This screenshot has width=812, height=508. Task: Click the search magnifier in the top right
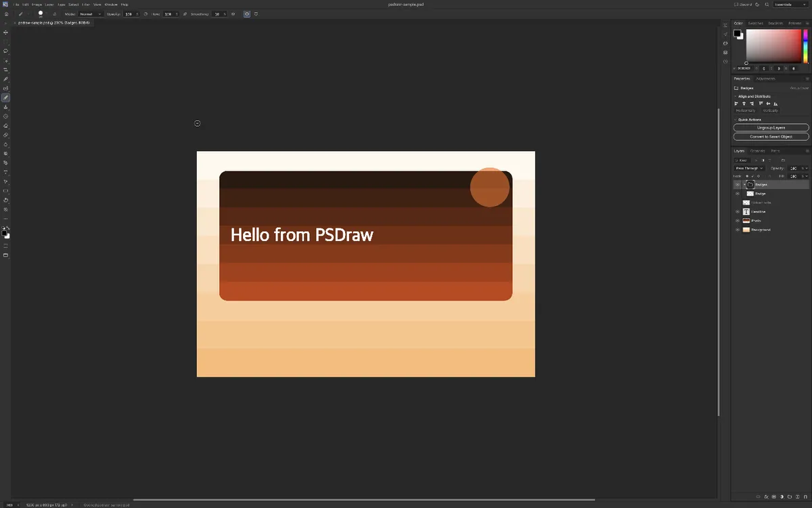[767, 4]
